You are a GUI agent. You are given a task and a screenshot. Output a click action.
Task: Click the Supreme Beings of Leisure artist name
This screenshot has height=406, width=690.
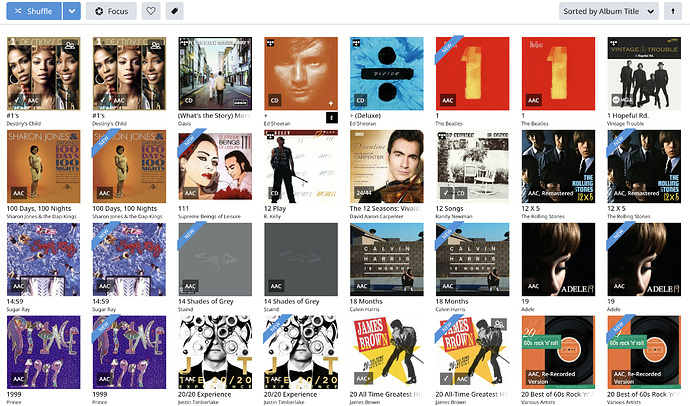click(209, 216)
